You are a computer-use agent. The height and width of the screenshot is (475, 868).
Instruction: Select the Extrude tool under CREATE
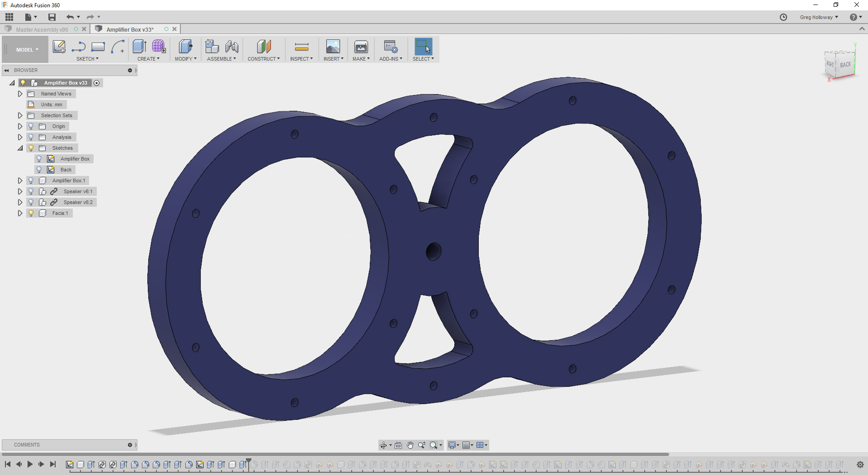coord(139,47)
